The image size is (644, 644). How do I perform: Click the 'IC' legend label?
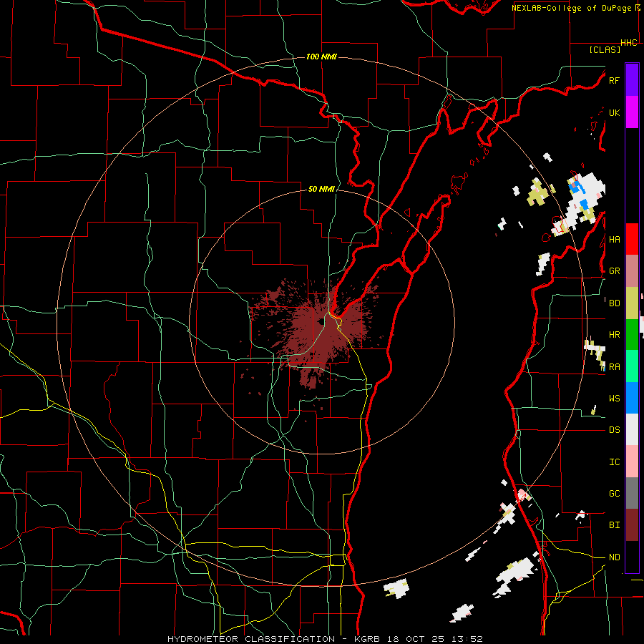[614, 462]
